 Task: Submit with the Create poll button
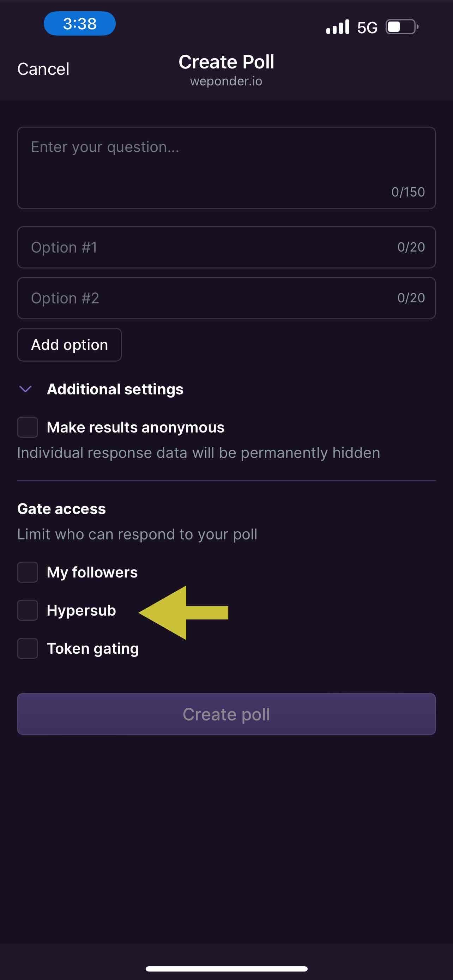(x=226, y=714)
